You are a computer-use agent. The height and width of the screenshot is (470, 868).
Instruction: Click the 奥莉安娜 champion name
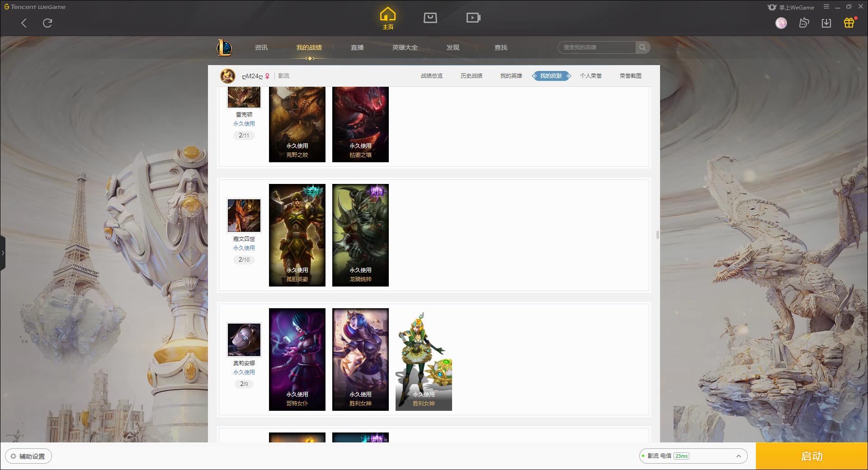244,363
